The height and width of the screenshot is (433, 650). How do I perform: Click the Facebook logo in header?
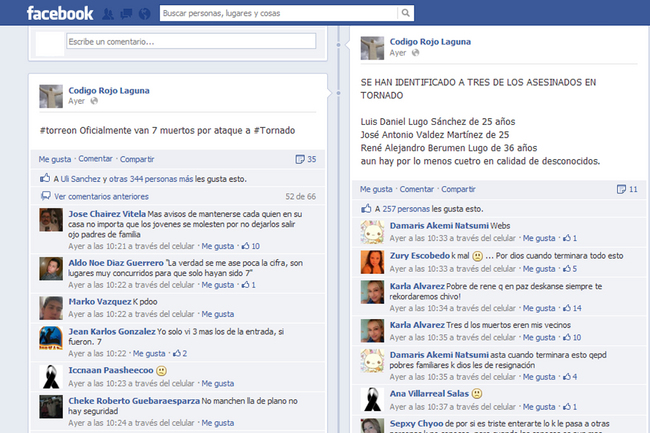[59, 13]
